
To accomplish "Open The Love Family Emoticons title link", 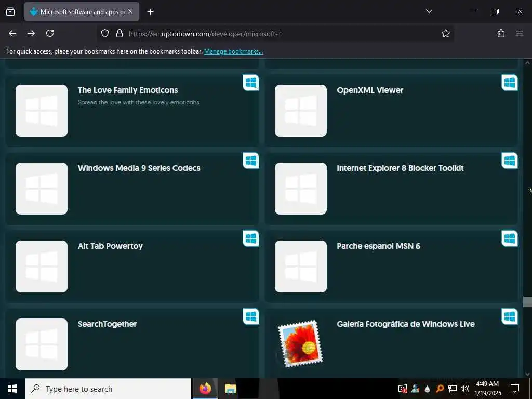I will tap(128, 90).
